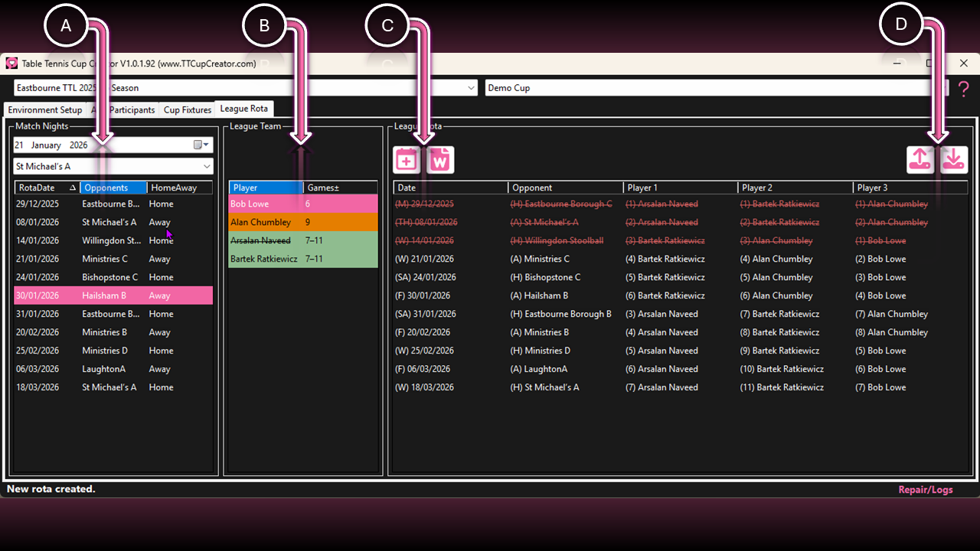Click the 'New rota created.' status message

pyautogui.click(x=51, y=489)
